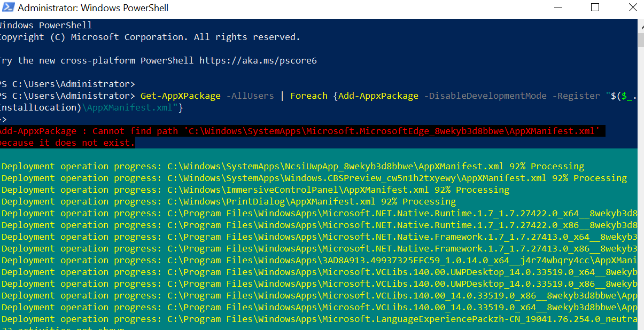Click the Windows.CBSPreview deployment progress line
The image size is (644, 330).
click(x=314, y=178)
